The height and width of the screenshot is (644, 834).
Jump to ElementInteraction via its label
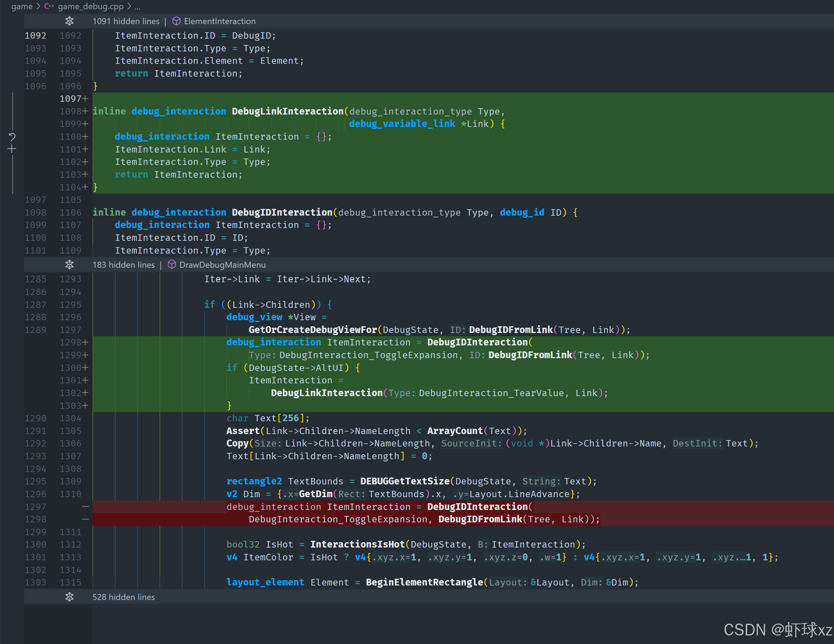coord(219,21)
